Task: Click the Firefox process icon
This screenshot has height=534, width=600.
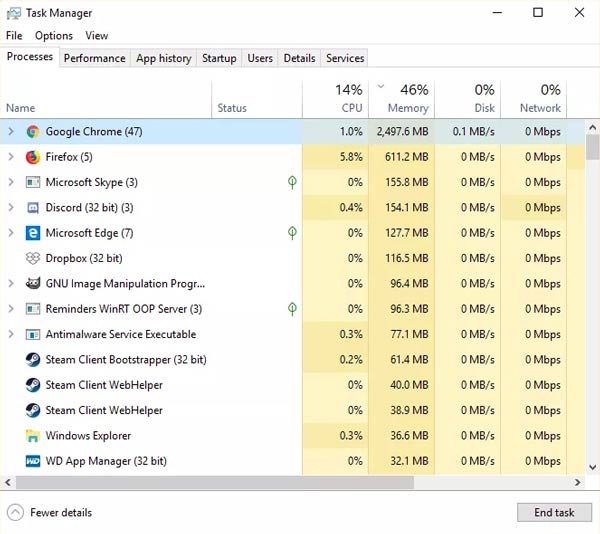Action: (33, 157)
